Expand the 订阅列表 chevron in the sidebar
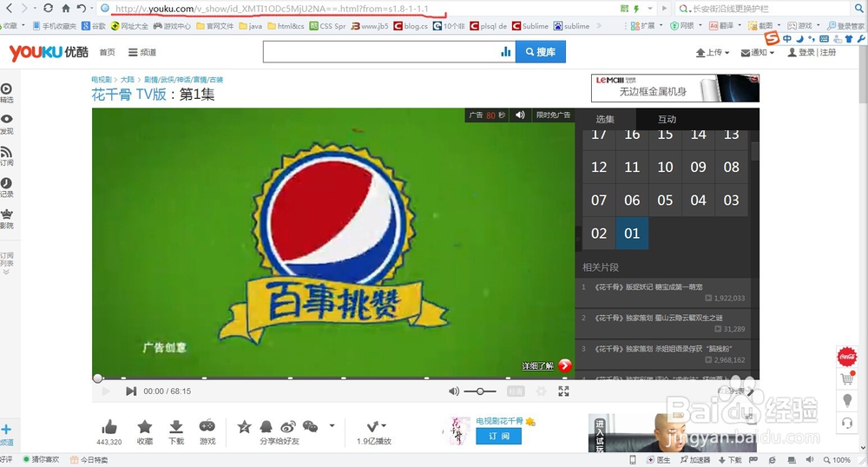The image size is (868, 467). click(x=6, y=273)
